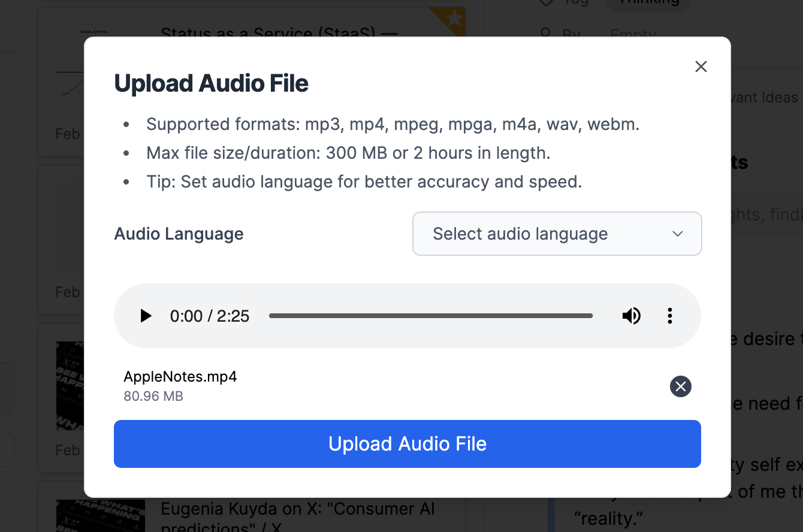Remove the AppleNotes.mp4 file
Viewport: 803px width, 532px height.
pyautogui.click(x=681, y=386)
